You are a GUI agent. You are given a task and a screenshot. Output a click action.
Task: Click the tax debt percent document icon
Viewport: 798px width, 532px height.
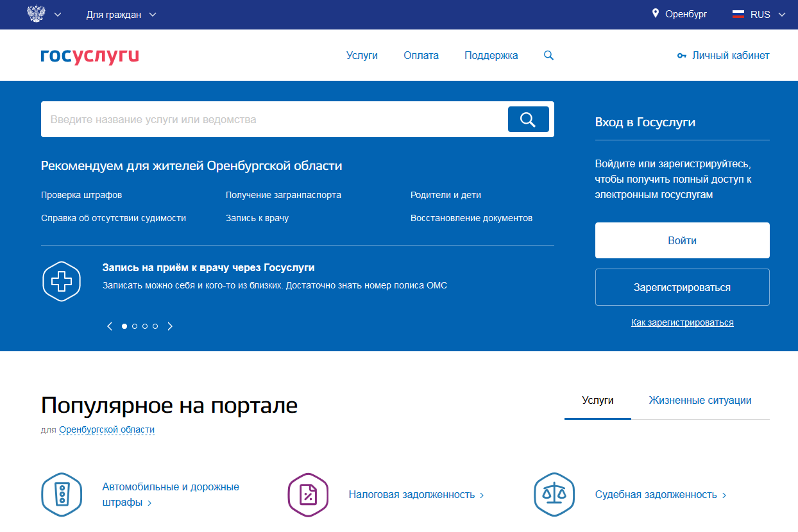pyautogui.click(x=308, y=495)
